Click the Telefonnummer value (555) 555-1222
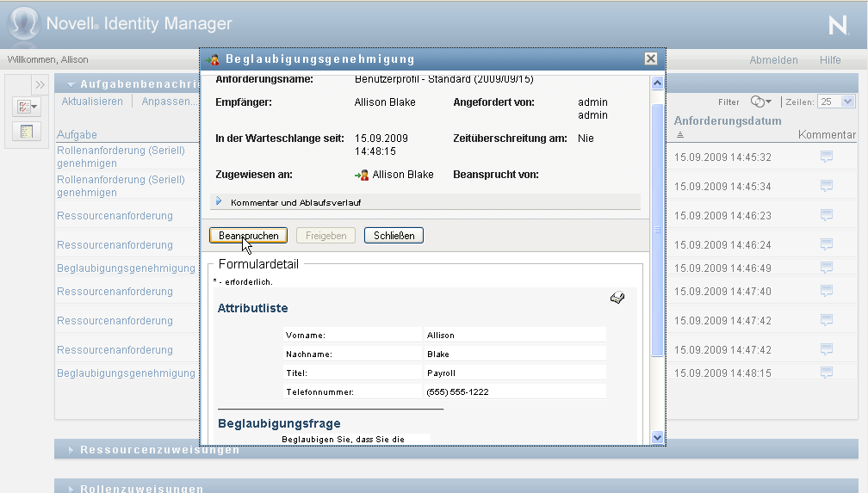The image size is (868, 493). [x=458, y=391]
